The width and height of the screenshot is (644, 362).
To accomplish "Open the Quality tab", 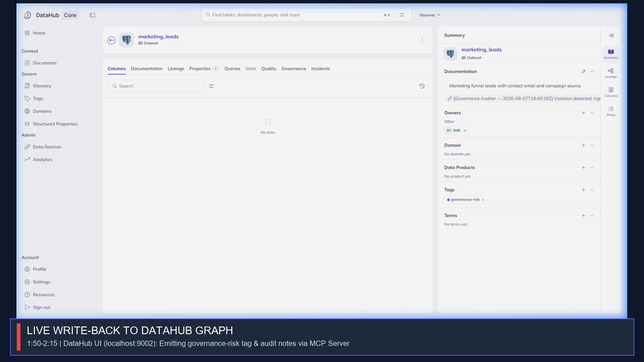I will pyautogui.click(x=269, y=69).
